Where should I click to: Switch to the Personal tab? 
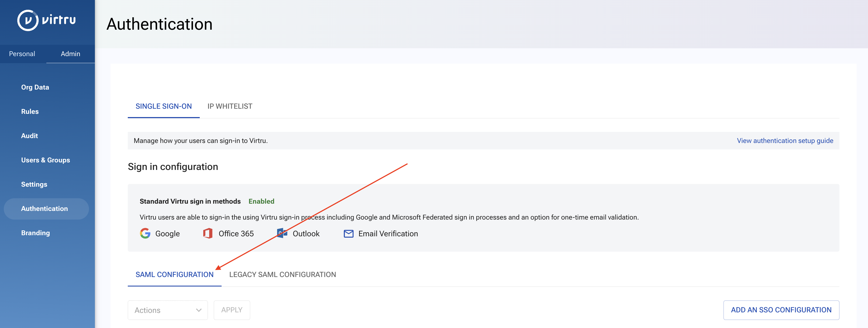[22, 54]
